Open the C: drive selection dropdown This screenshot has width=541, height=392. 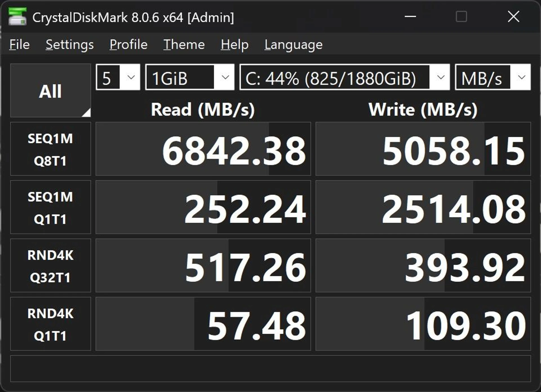pyautogui.click(x=344, y=77)
